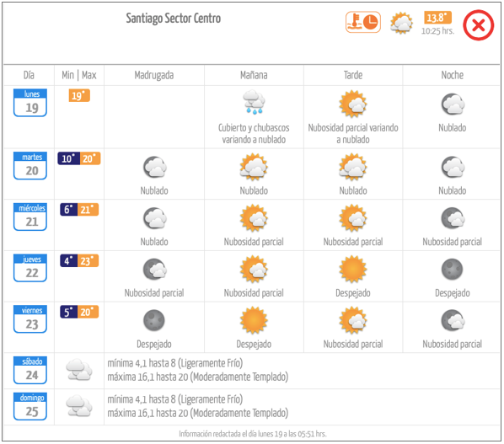Select the lunes 19 calendar icon
The height and width of the screenshot is (444, 504).
30,103
